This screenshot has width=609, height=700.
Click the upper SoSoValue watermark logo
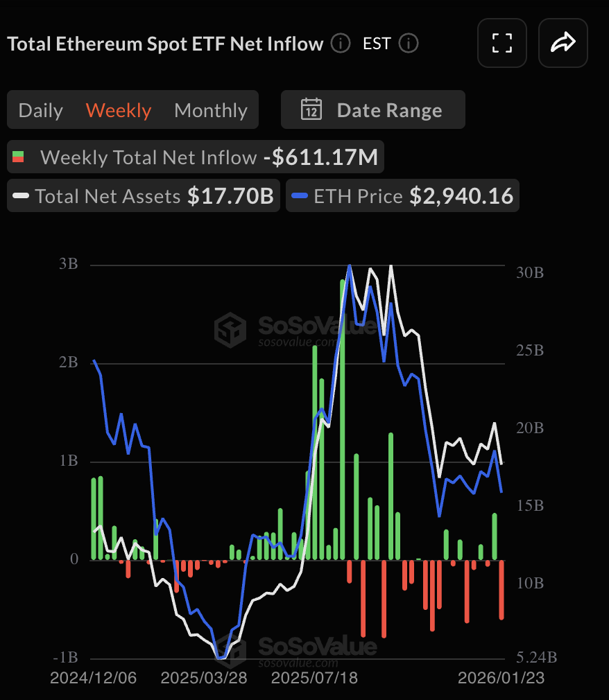click(x=230, y=329)
